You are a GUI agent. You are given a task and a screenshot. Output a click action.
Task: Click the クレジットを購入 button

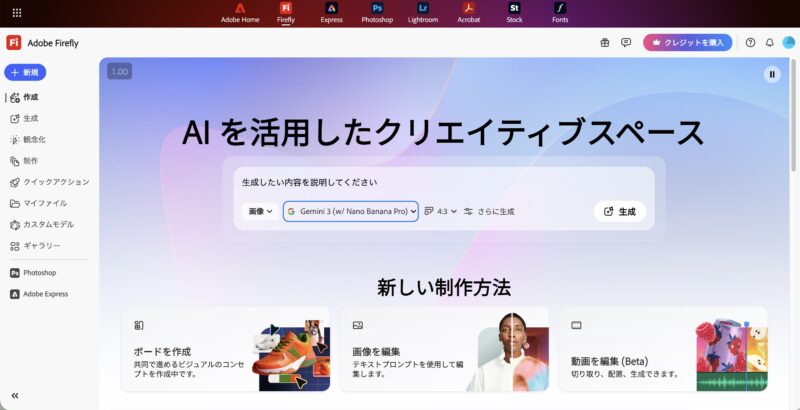[x=687, y=43]
